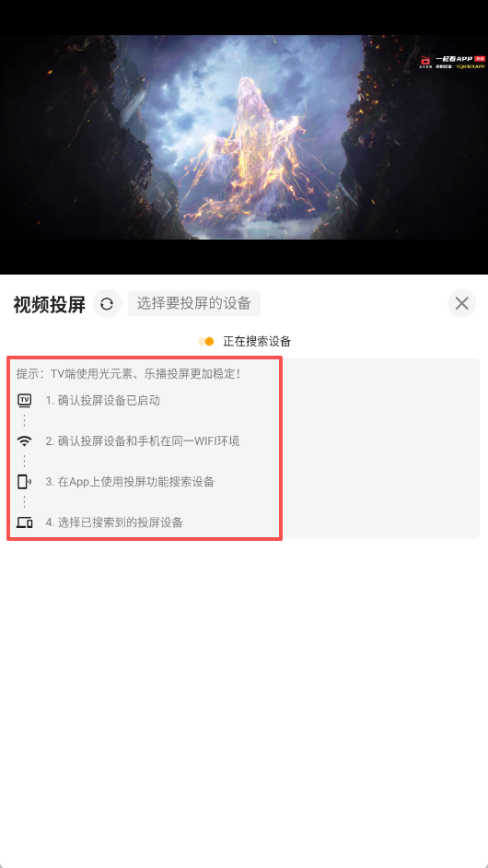Click step 3. 在App上使用投屏功能搜索设备
The height and width of the screenshot is (868, 488).
click(130, 482)
